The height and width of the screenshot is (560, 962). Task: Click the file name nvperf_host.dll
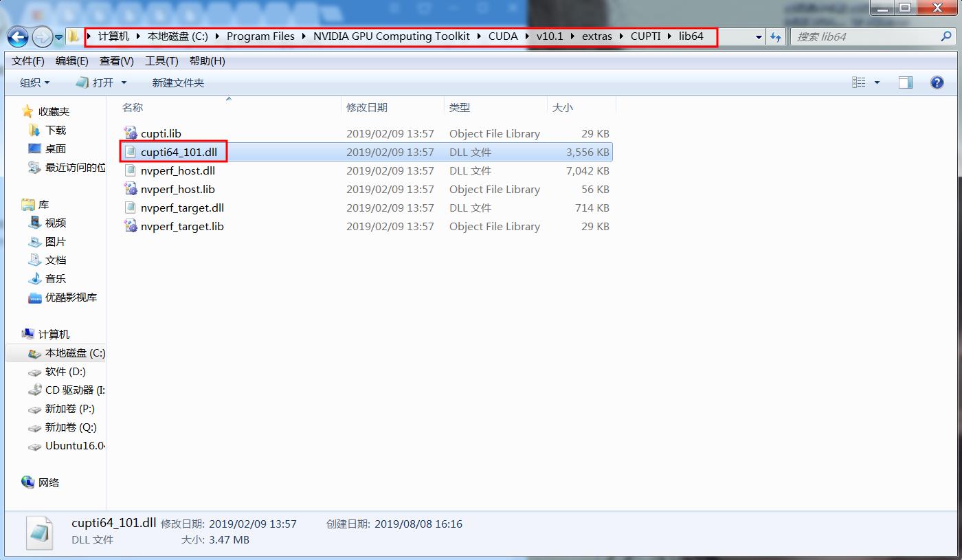(178, 170)
